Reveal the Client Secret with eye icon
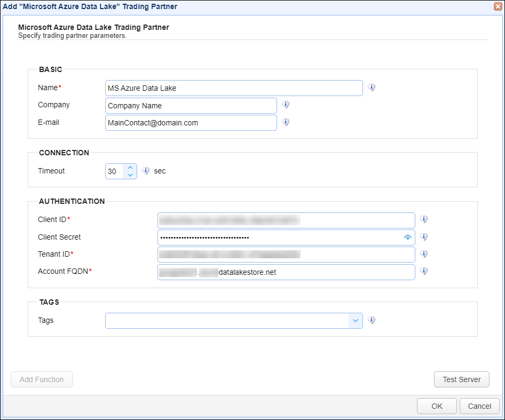505x420 pixels. click(x=408, y=237)
